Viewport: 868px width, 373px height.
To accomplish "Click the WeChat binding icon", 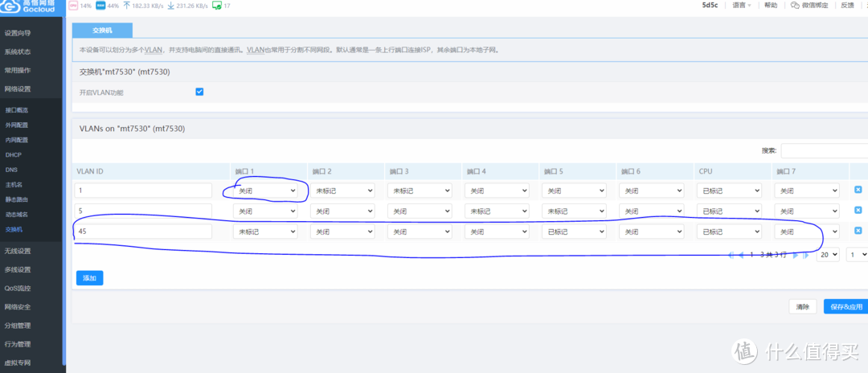I will pos(795,5).
